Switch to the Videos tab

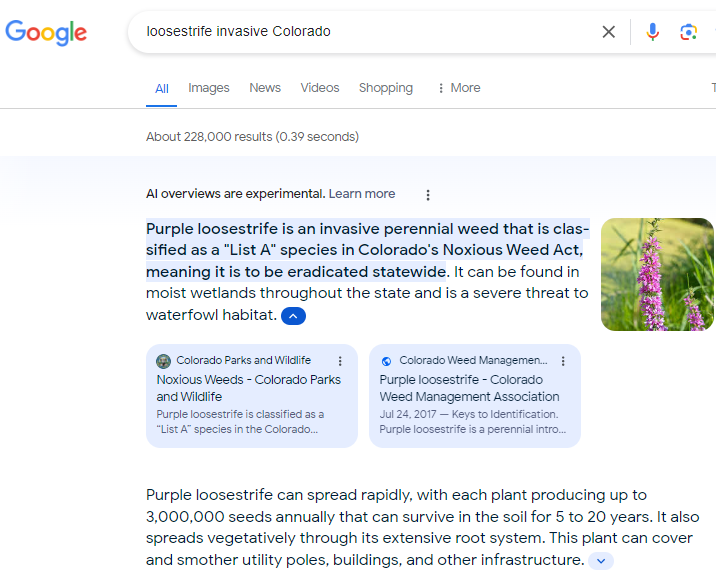[320, 88]
